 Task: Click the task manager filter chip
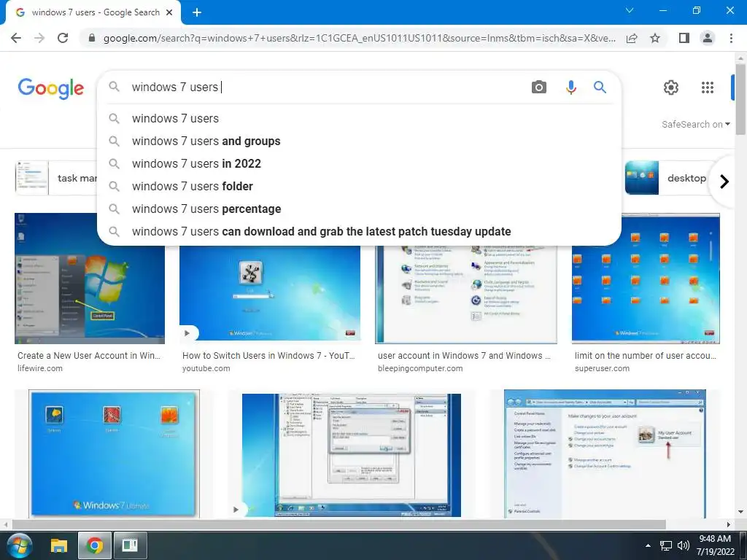(x=56, y=178)
